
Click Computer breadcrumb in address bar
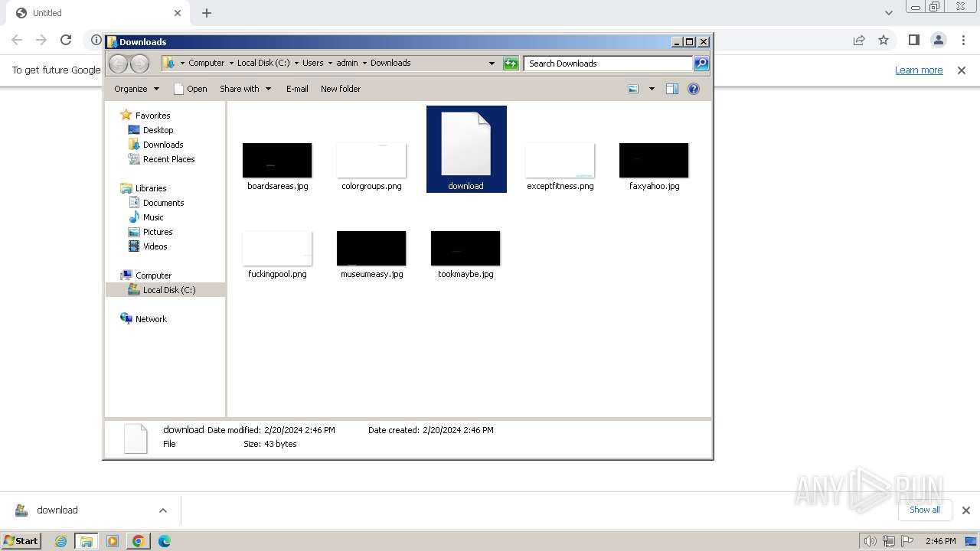click(x=207, y=64)
